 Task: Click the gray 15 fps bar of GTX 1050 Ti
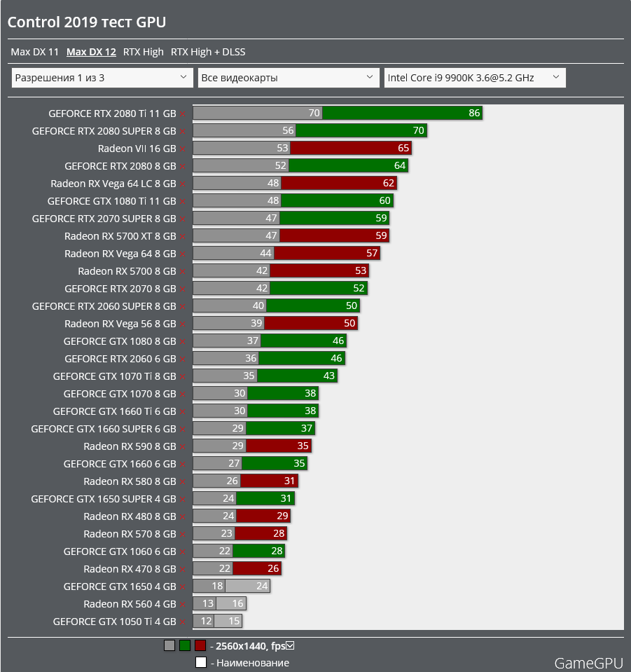[x=228, y=621]
